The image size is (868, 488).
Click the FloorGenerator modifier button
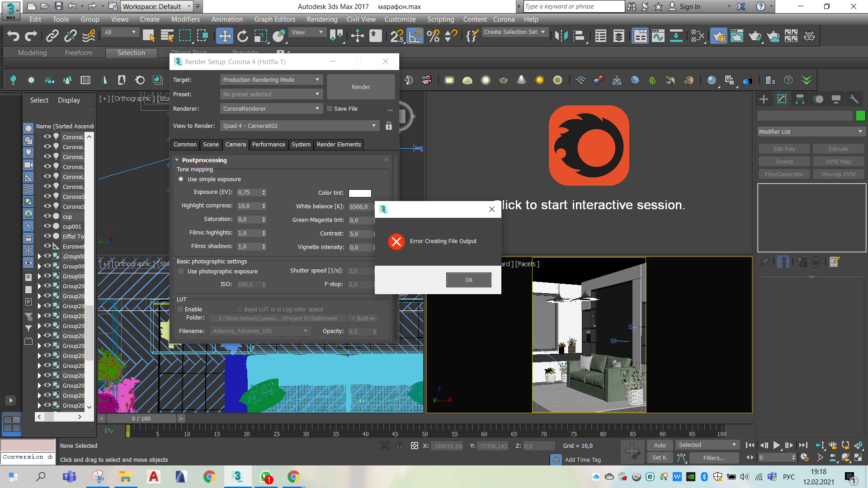click(783, 174)
